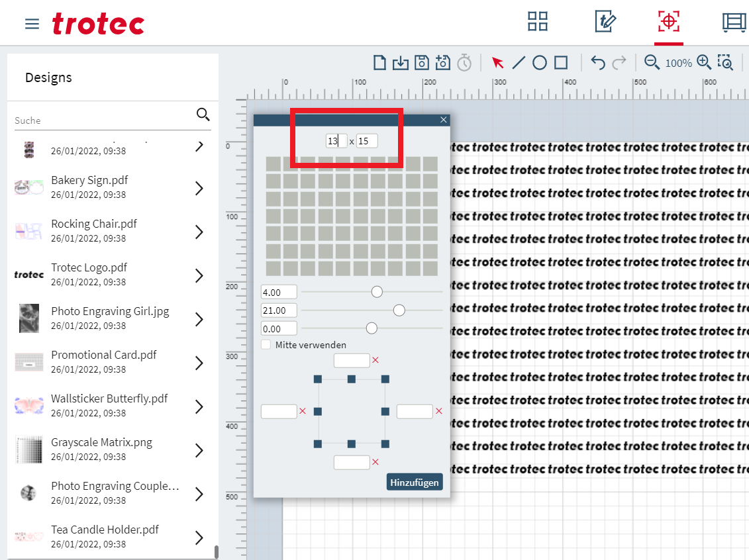Expand the Grayscale Matrix.png entry
The image size is (749, 560).
199,451
